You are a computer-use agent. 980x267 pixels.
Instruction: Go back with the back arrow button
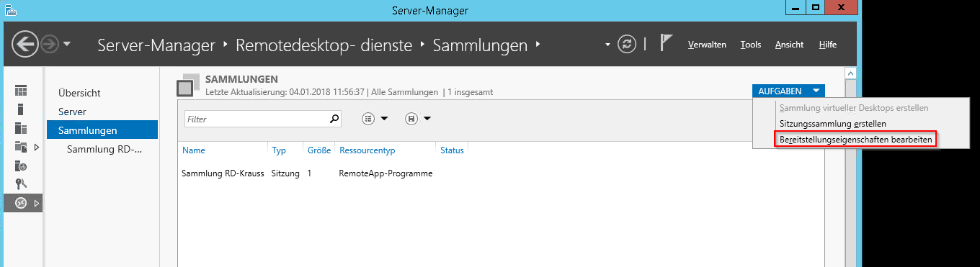point(25,45)
